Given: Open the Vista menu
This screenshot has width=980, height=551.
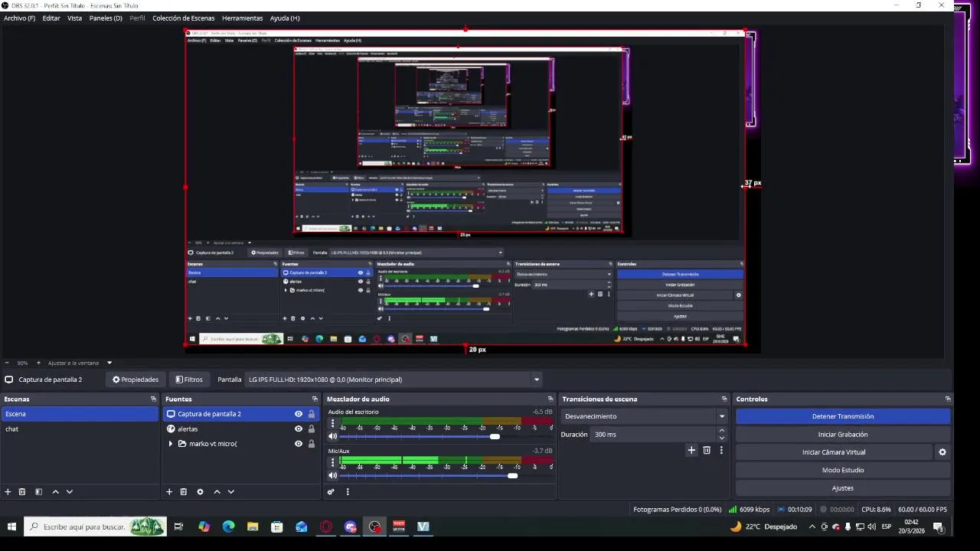Looking at the screenshot, I should tap(74, 18).
